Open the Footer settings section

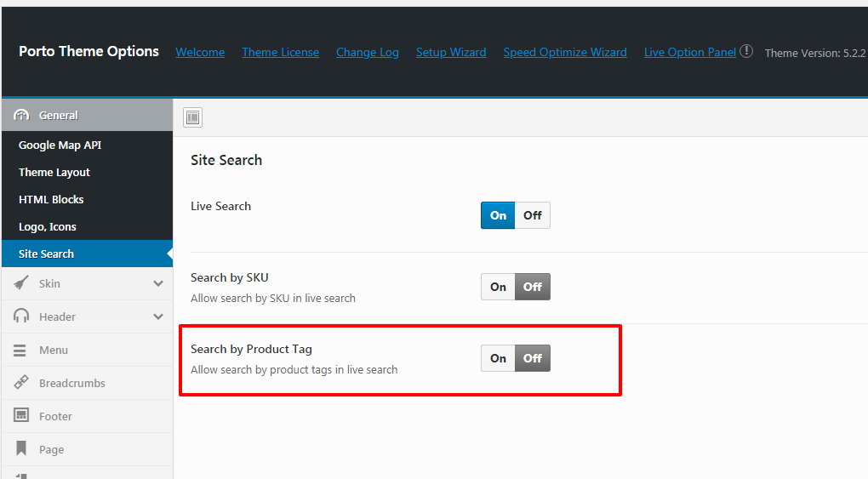coord(88,416)
